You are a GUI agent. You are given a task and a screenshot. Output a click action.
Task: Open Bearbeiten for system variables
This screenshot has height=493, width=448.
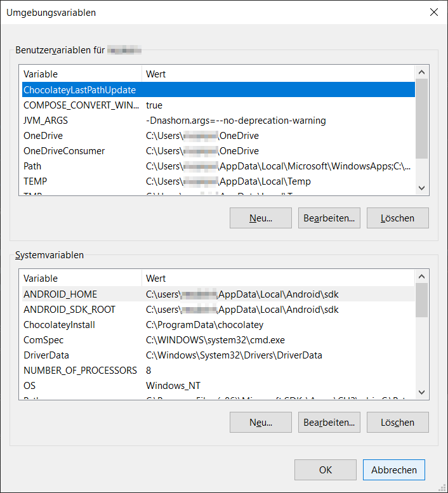pos(329,423)
